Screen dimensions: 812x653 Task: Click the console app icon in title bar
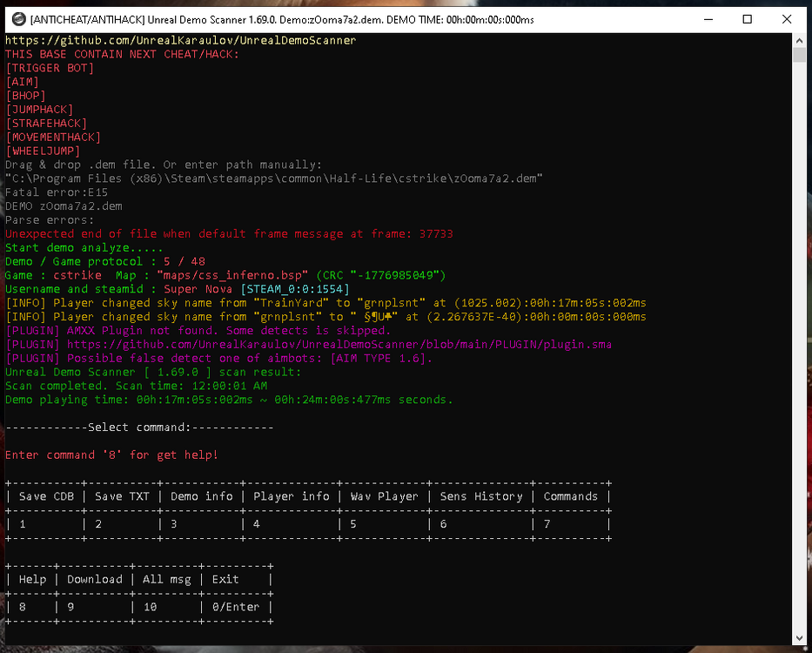[16, 18]
